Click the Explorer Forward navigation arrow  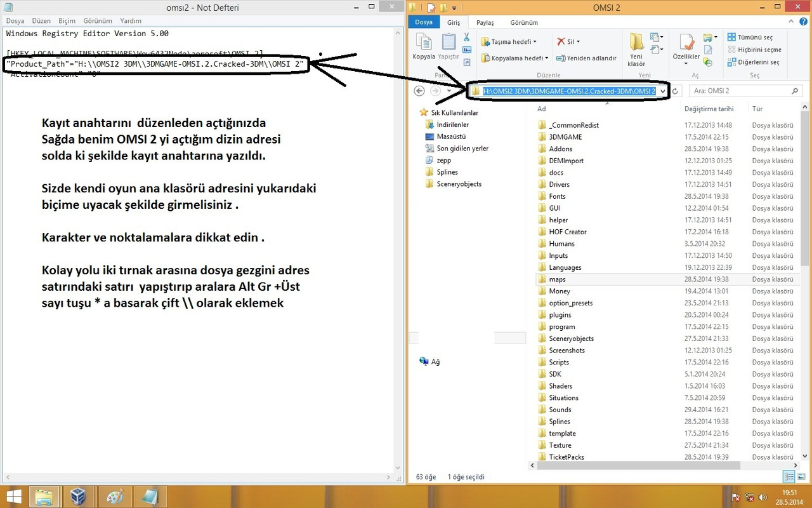pyautogui.click(x=435, y=91)
